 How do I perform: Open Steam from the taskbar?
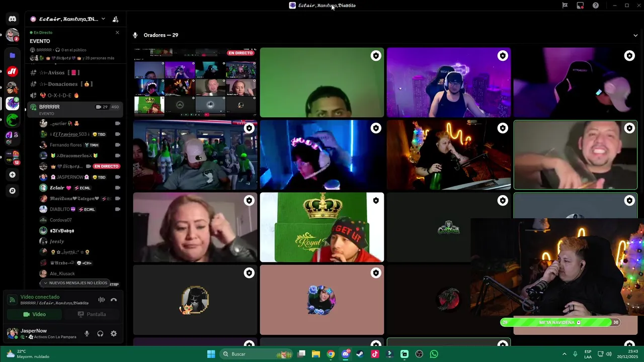click(360, 354)
